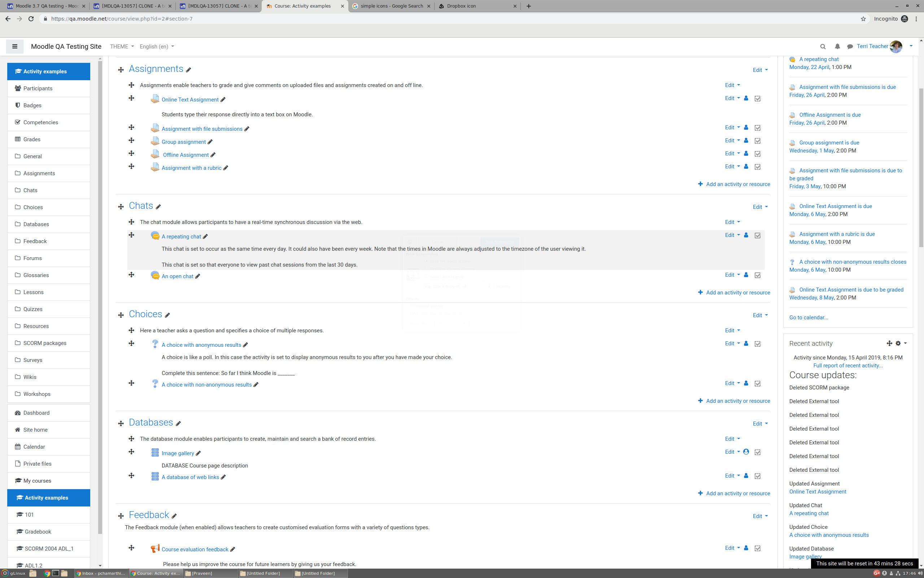The image size is (924, 578).
Task: Toggle completion checkbox for Offline Assignment
Action: click(x=758, y=154)
